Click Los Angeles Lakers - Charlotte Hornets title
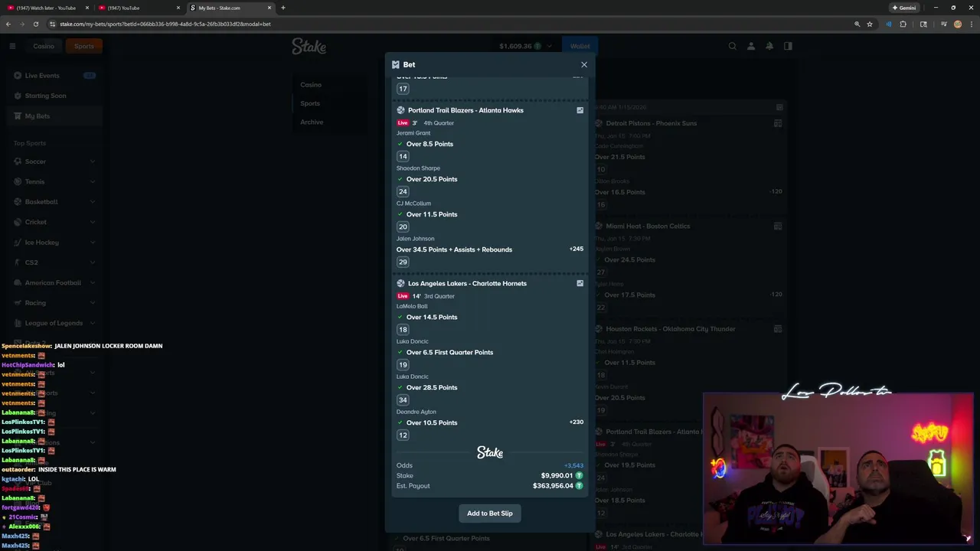The width and height of the screenshot is (980, 551). (467, 283)
